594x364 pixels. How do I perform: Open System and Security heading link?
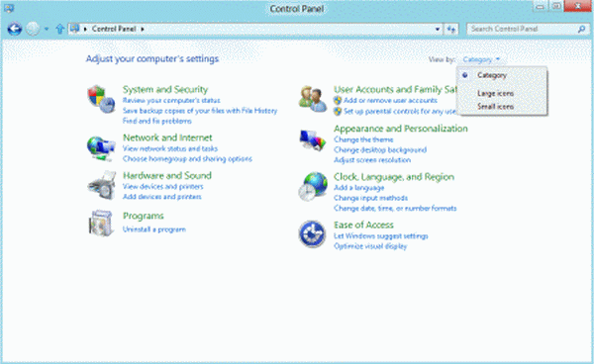(x=165, y=89)
